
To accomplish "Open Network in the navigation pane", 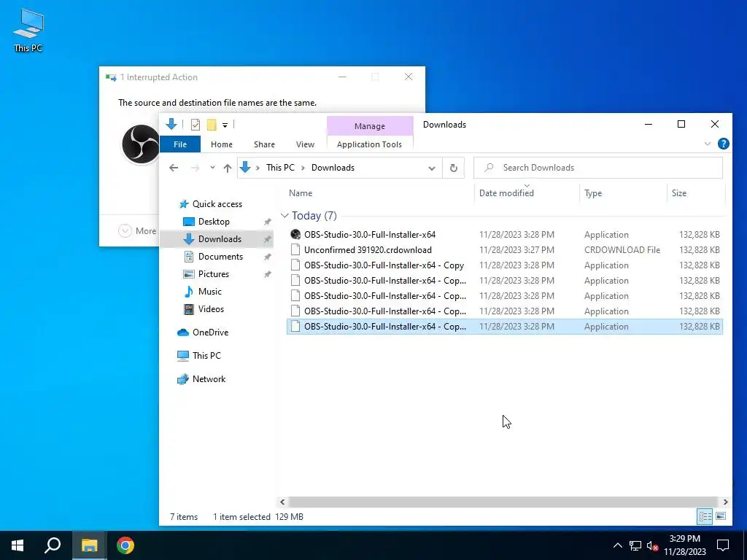I will [209, 379].
